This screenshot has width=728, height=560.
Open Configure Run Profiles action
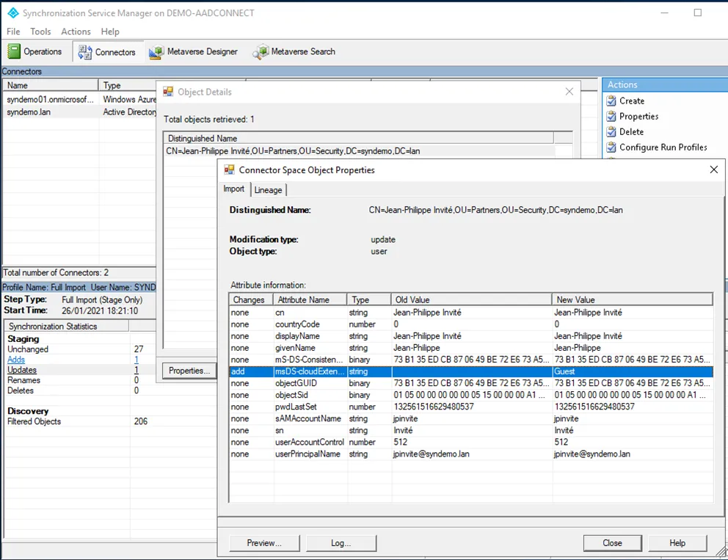click(663, 147)
